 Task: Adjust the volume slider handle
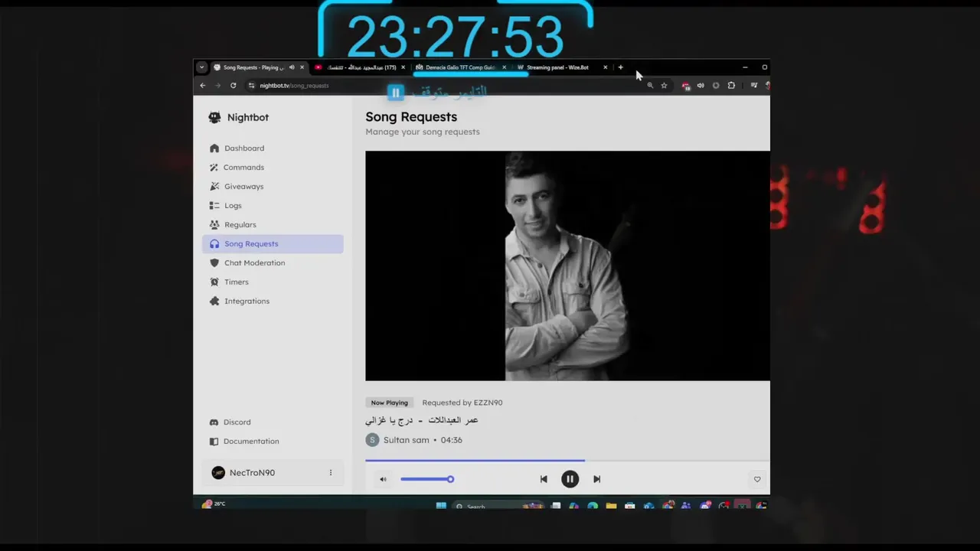point(450,479)
